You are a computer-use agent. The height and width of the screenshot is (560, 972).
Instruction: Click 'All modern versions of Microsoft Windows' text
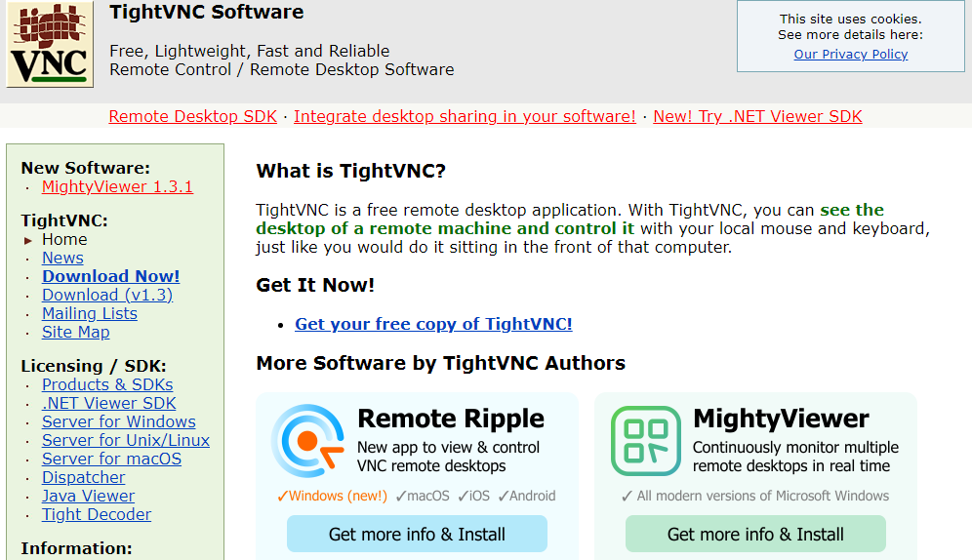click(755, 497)
